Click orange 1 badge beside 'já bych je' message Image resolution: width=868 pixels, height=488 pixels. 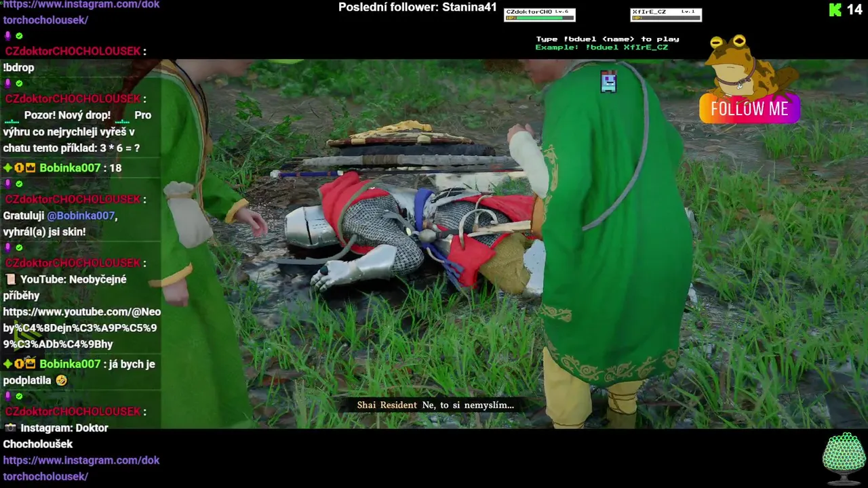19,364
